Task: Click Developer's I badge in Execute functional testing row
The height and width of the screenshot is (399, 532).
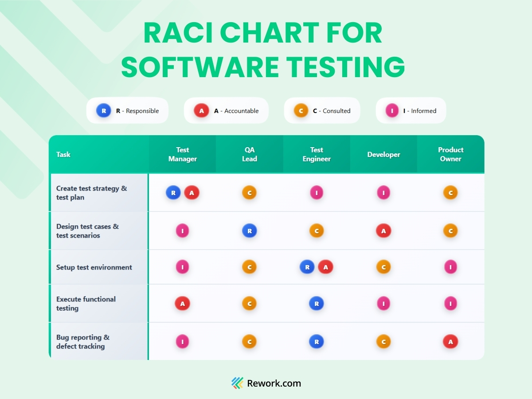Action: [383, 304]
